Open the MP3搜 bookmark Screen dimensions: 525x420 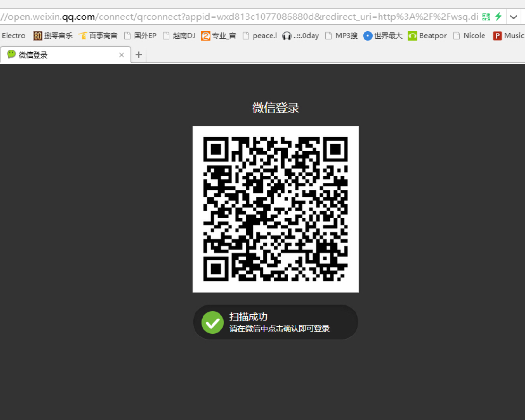(341, 35)
